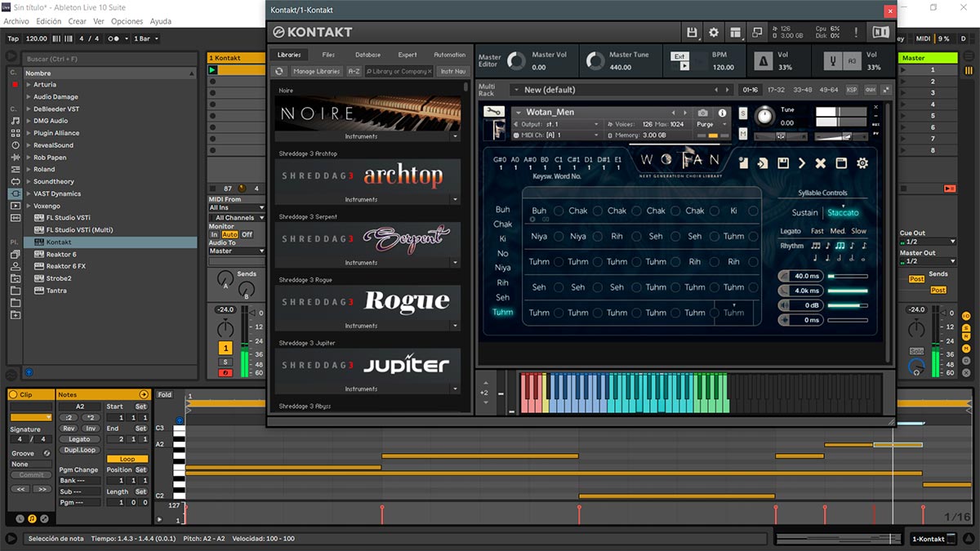Show Wotan_Men instrument info icon

(722, 113)
